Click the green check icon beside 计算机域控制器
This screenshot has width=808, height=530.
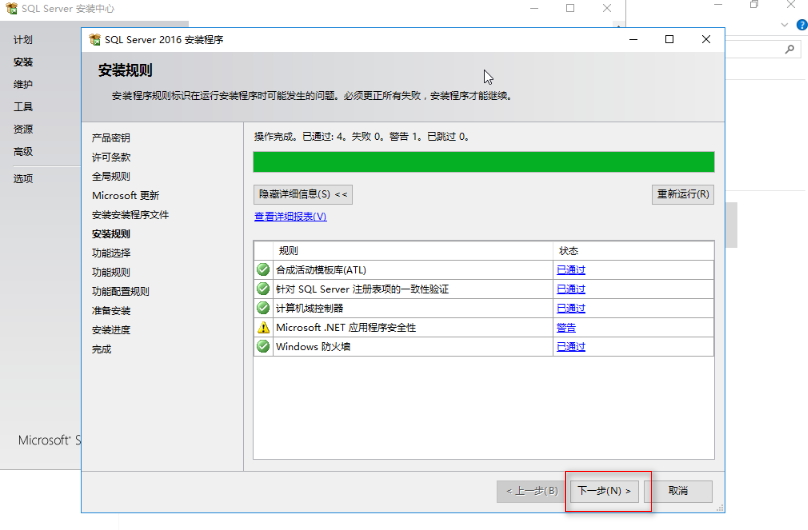(x=263, y=308)
